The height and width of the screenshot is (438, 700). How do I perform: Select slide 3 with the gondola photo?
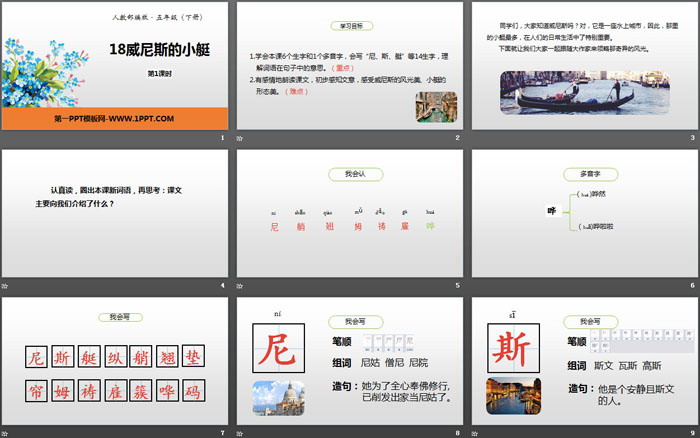pos(585,66)
